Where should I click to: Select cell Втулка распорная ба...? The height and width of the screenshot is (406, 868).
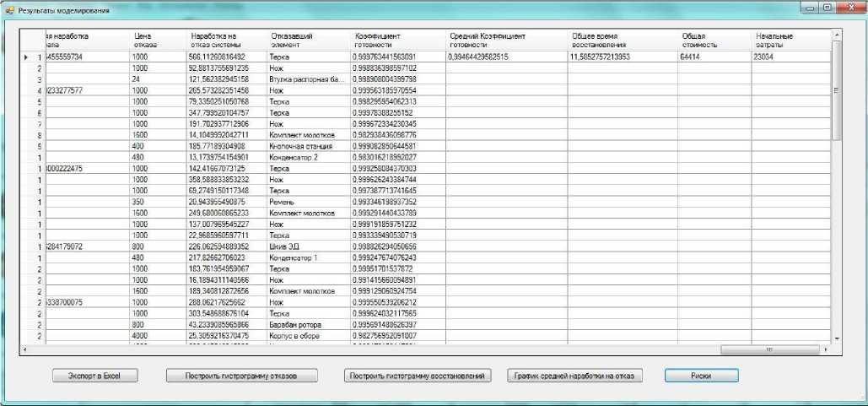click(308, 79)
